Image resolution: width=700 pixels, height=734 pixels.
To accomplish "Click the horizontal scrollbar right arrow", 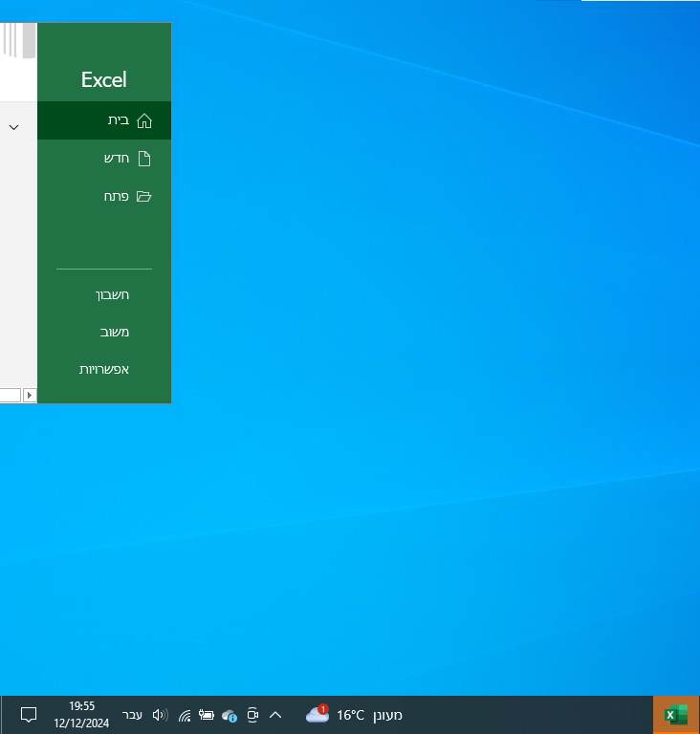I will (30, 395).
